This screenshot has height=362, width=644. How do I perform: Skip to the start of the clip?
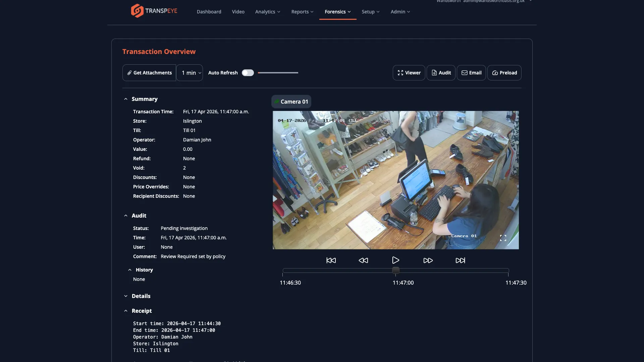point(331,260)
